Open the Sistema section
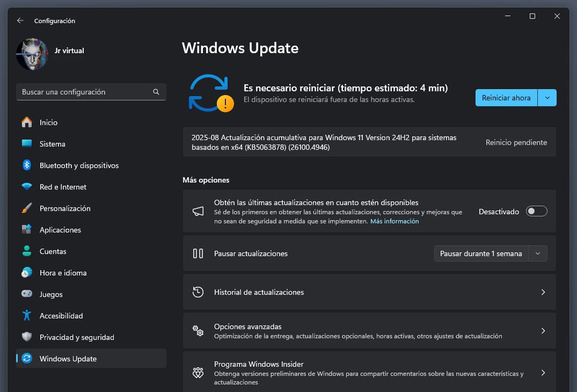Screen dimensions: 577x392 (52, 144)
